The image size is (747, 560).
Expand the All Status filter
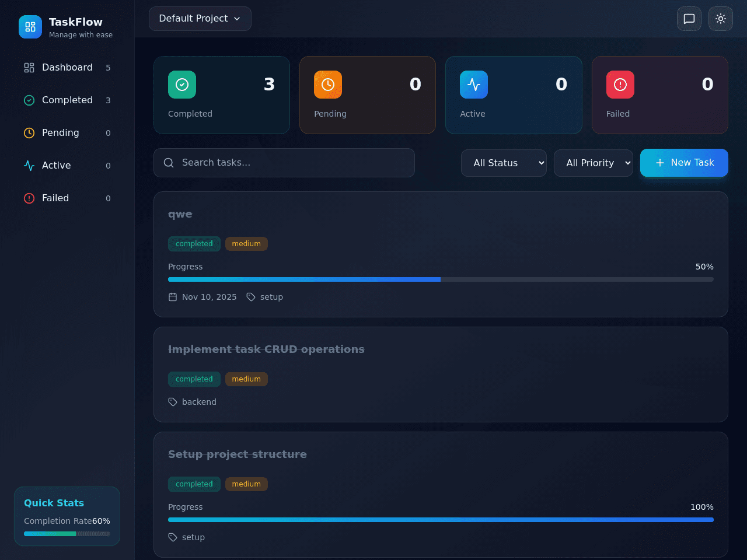[504, 163]
